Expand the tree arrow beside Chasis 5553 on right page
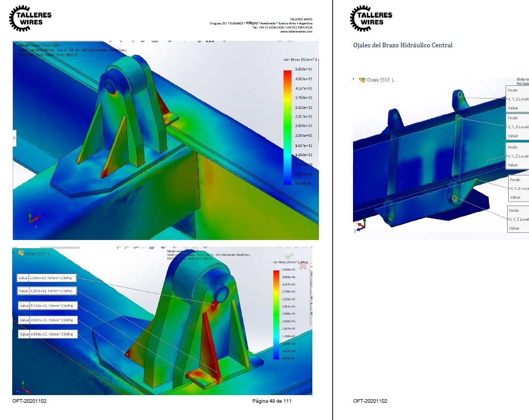Viewport: 529px width, 420px height. (x=354, y=79)
